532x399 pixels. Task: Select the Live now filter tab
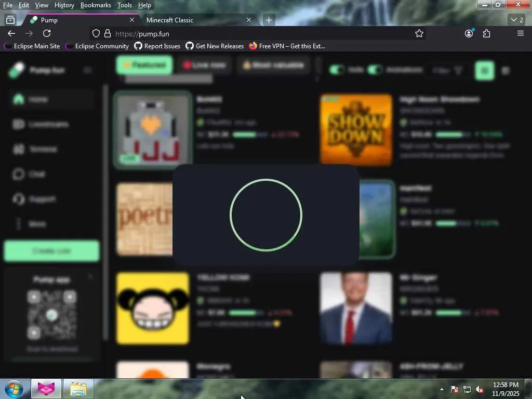point(204,65)
